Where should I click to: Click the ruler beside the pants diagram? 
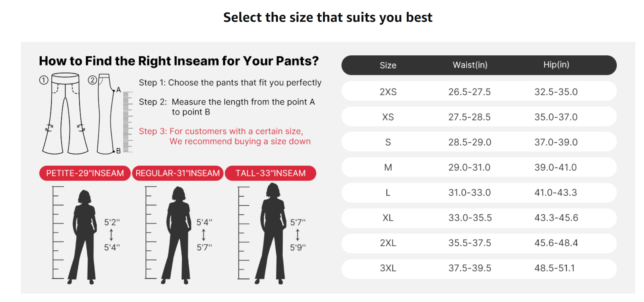128,122
